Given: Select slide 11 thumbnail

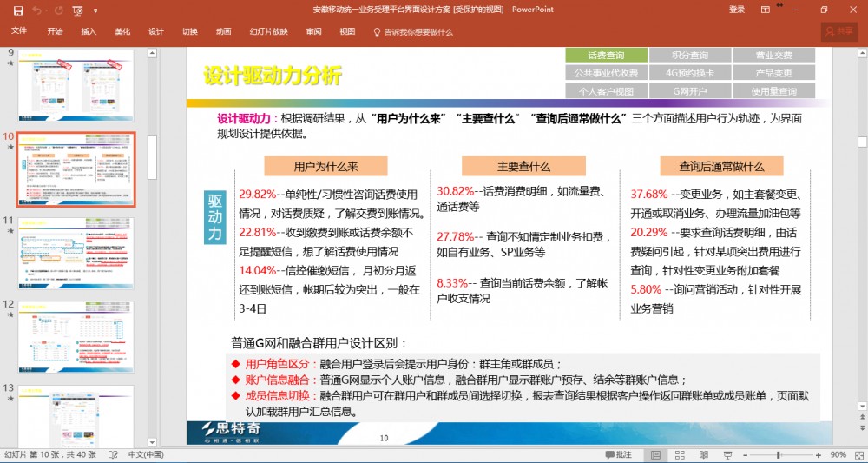Looking at the screenshot, I should coord(76,253).
